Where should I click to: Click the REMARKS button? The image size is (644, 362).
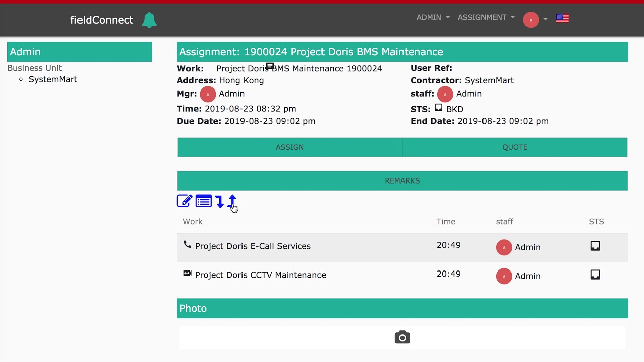click(x=403, y=180)
